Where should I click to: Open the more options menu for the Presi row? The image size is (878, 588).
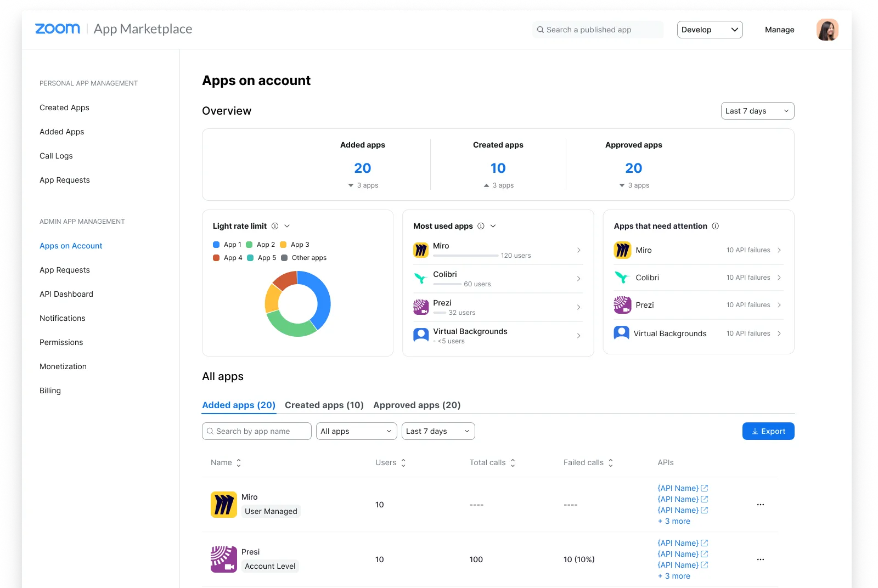(x=761, y=559)
